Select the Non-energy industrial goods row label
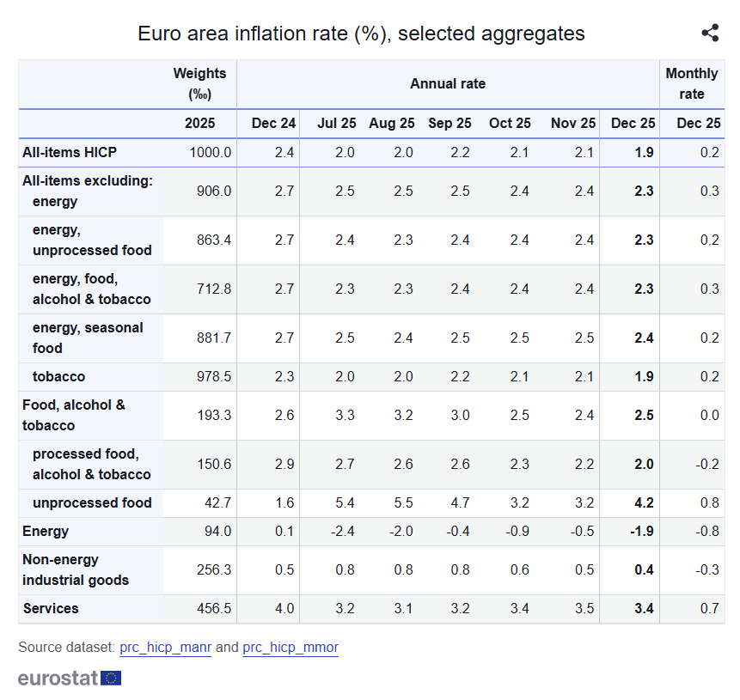Image resolution: width=740 pixels, height=700 pixels. [x=76, y=569]
